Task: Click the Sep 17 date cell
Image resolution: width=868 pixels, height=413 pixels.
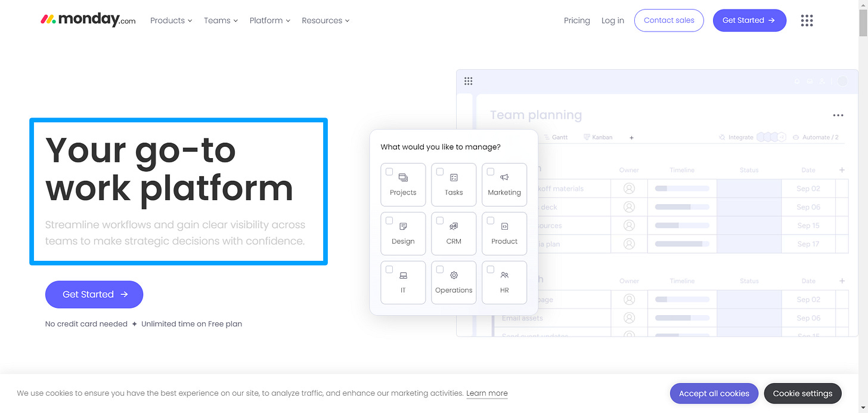Action: (808, 244)
